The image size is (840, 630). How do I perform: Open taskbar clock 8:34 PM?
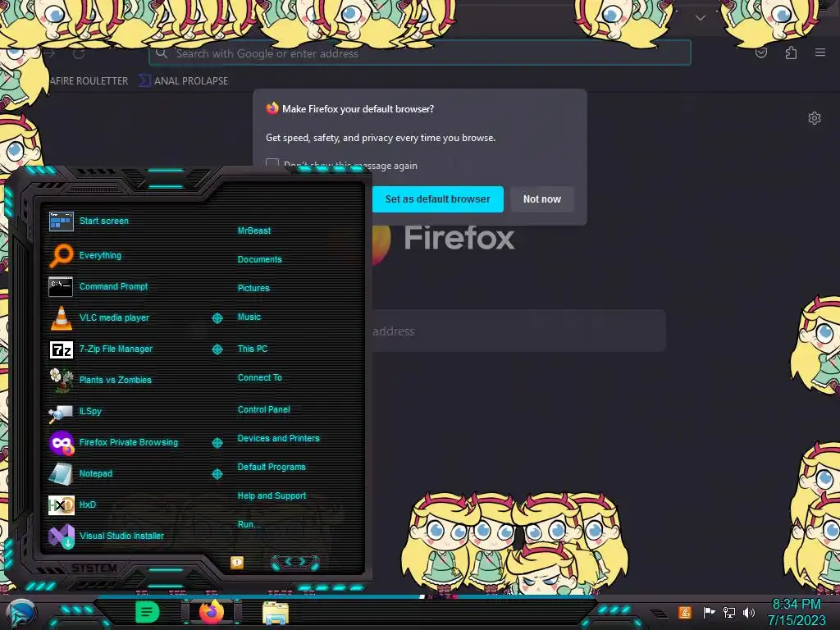797,612
